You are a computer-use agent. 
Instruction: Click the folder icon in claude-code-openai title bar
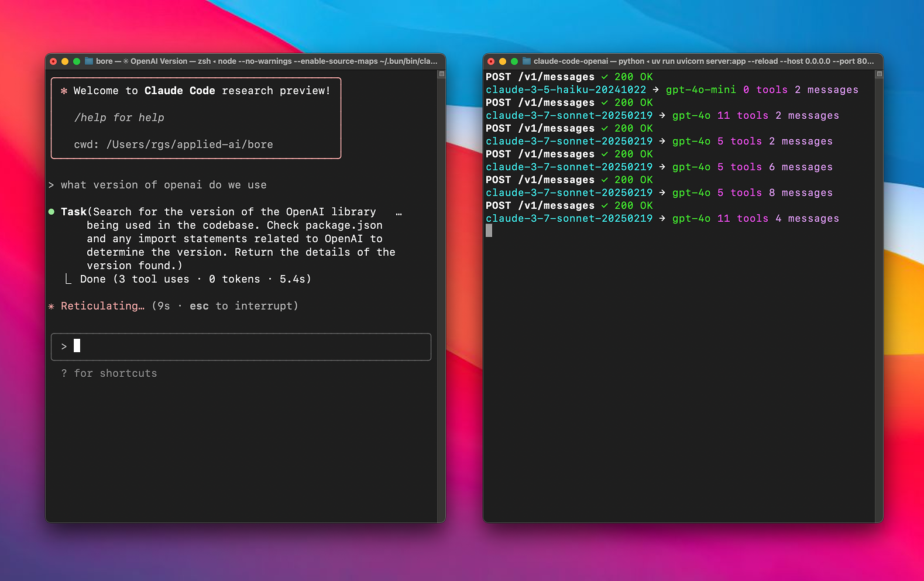click(x=527, y=61)
